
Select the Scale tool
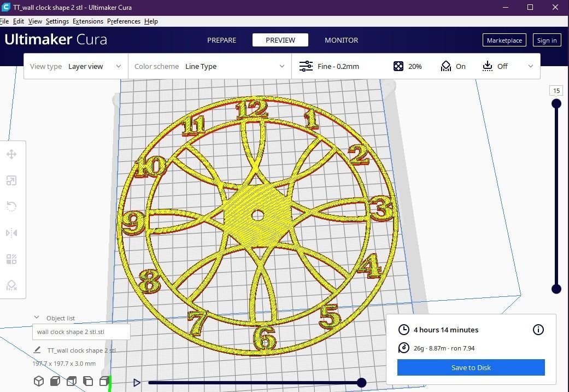[11, 180]
